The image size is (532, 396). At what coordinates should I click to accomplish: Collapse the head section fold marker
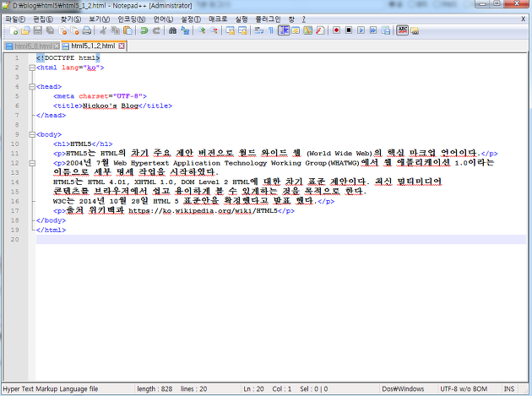(x=32, y=86)
